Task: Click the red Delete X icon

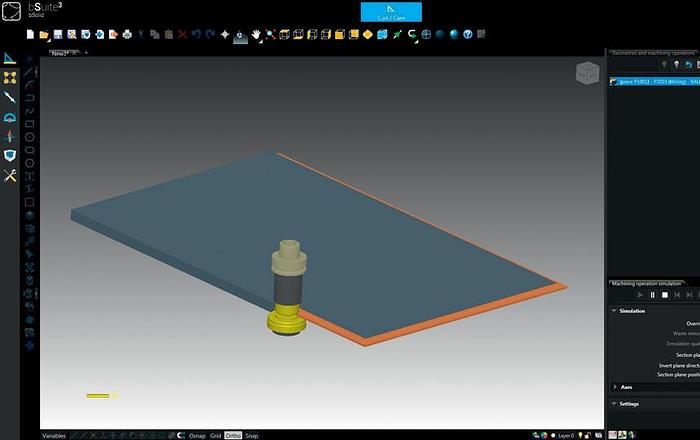Action: tap(182, 34)
